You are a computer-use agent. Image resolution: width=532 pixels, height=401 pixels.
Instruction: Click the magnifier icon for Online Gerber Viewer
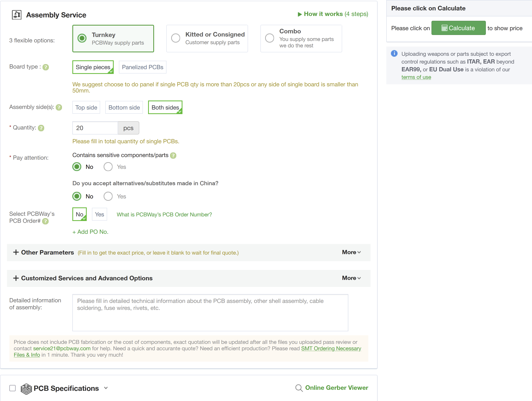(299, 388)
